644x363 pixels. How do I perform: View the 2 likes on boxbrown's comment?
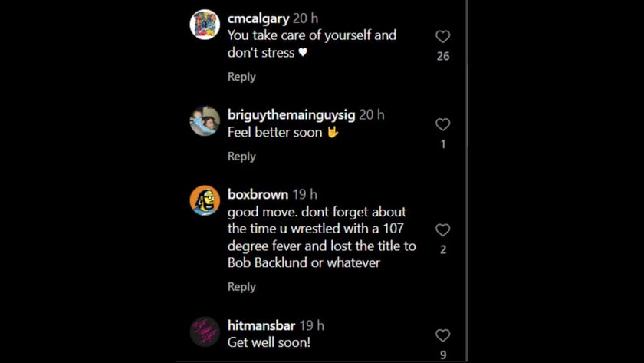(442, 249)
